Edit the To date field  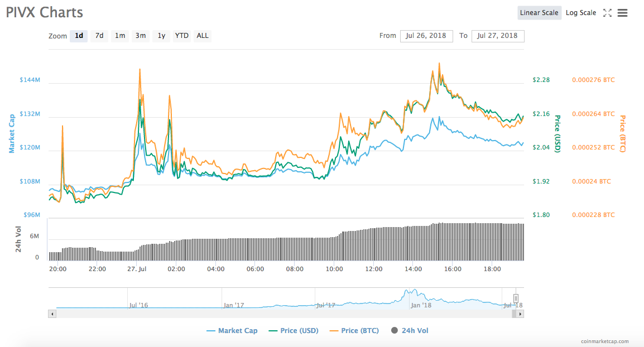(x=498, y=36)
